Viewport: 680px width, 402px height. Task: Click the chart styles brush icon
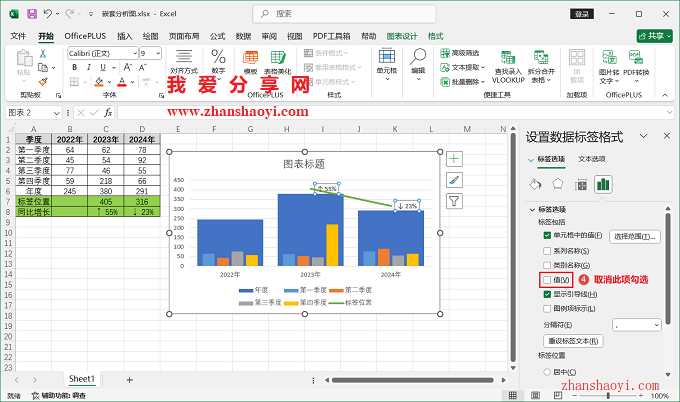click(x=454, y=180)
